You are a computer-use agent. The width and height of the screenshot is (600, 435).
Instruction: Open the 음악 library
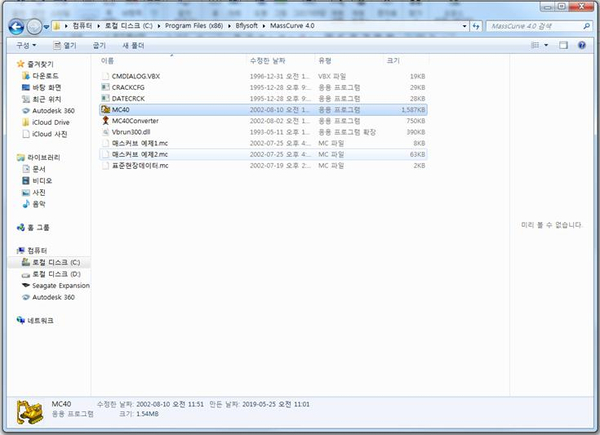click(x=39, y=204)
